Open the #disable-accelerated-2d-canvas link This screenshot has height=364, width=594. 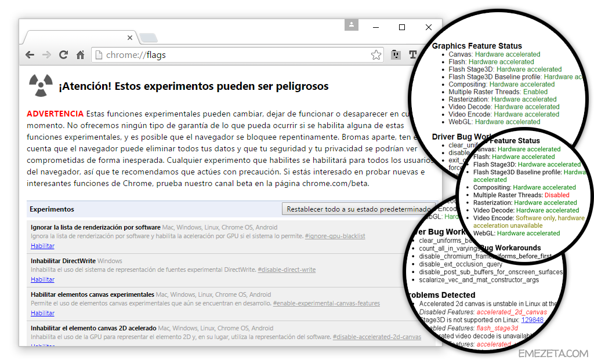[377, 337]
